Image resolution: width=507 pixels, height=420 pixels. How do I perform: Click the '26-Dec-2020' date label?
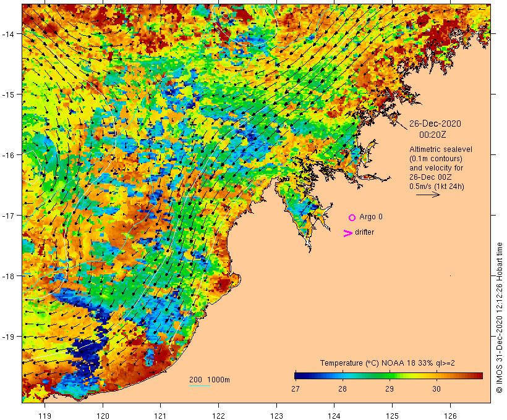click(435, 124)
